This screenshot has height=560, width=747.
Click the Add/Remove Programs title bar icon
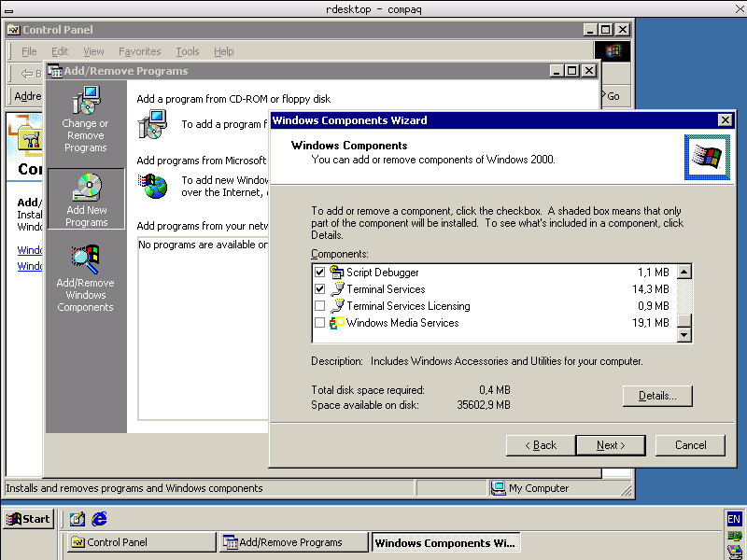click(55, 71)
